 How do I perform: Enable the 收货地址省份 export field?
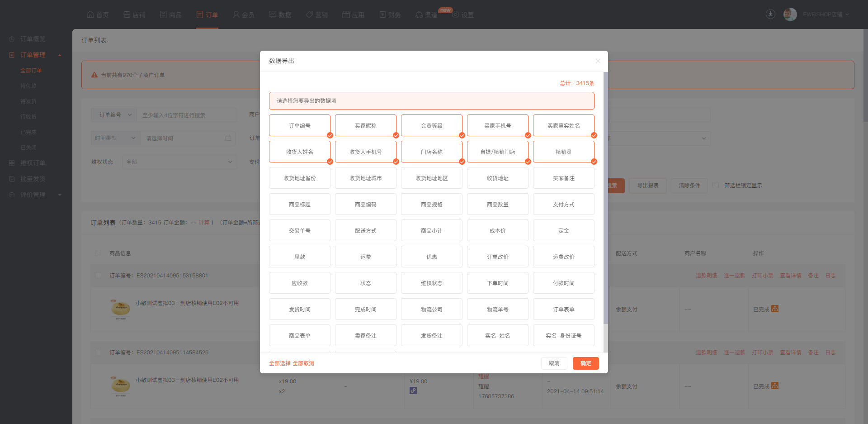pyautogui.click(x=300, y=178)
